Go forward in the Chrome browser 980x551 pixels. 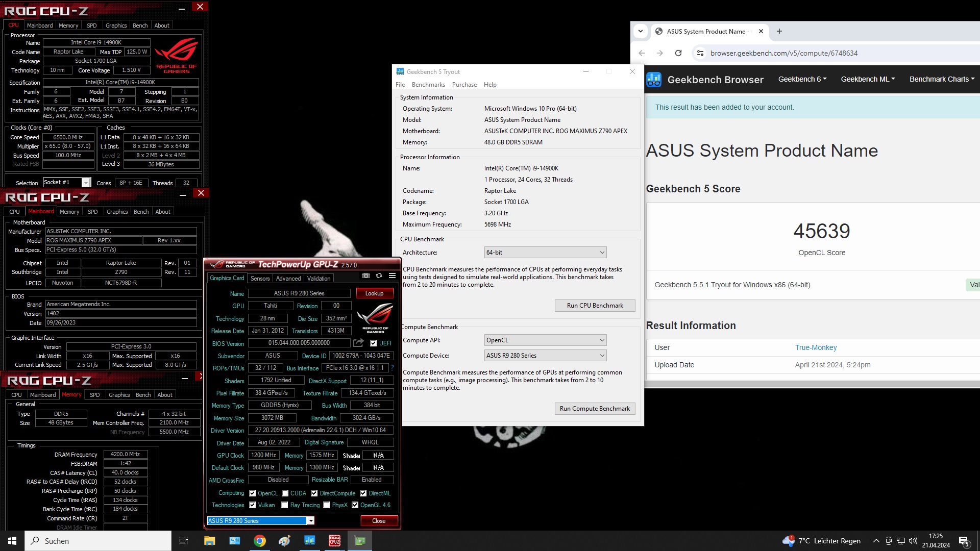point(660,53)
